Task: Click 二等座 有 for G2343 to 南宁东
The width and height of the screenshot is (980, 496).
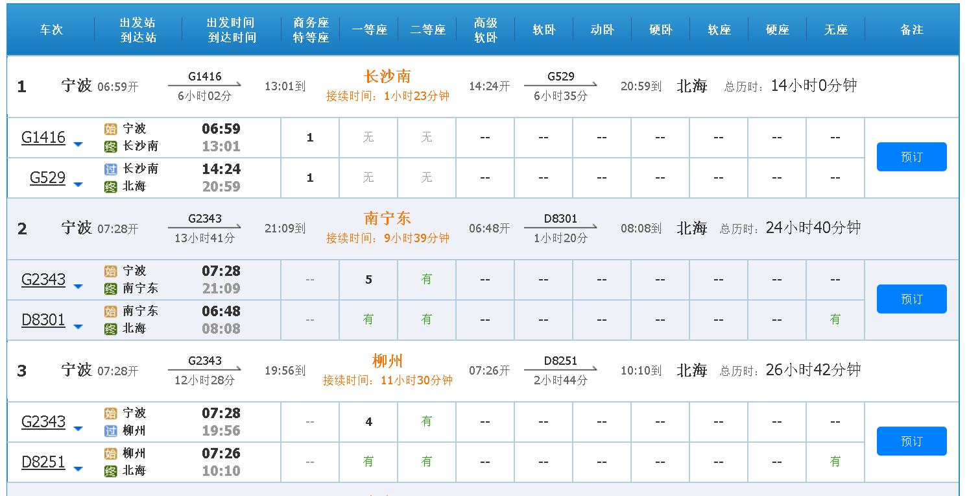Action: tap(427, 279)
